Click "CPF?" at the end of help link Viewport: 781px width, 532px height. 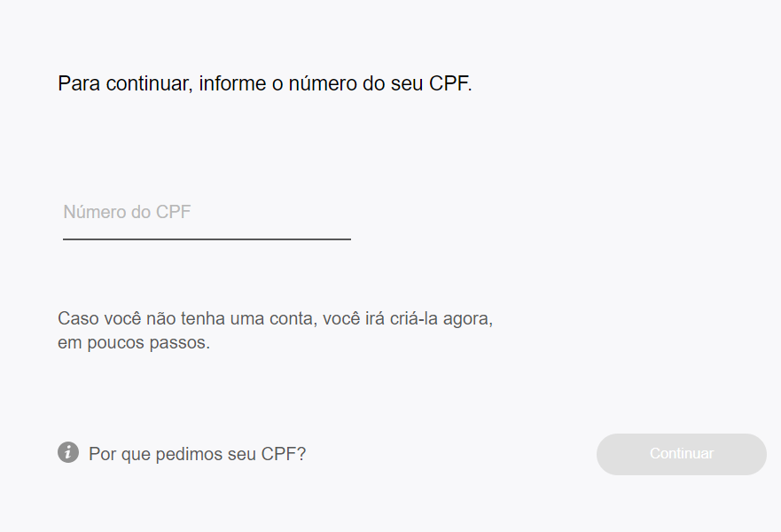[284, 454]
